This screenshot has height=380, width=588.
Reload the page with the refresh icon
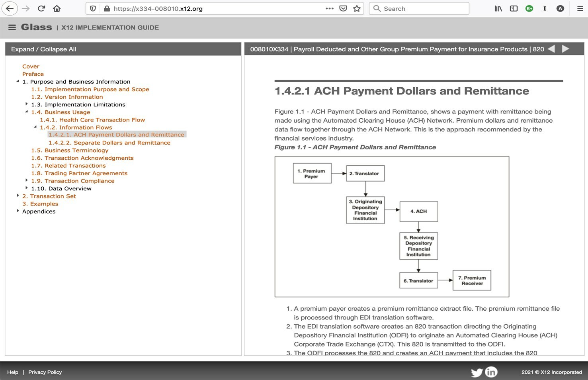[x=41, y=8]
